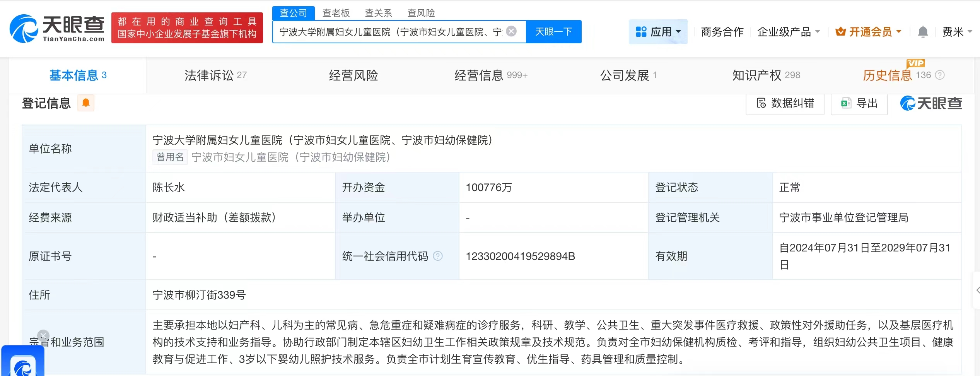Expand the 应用 dropdown menu

coord(658,32)
